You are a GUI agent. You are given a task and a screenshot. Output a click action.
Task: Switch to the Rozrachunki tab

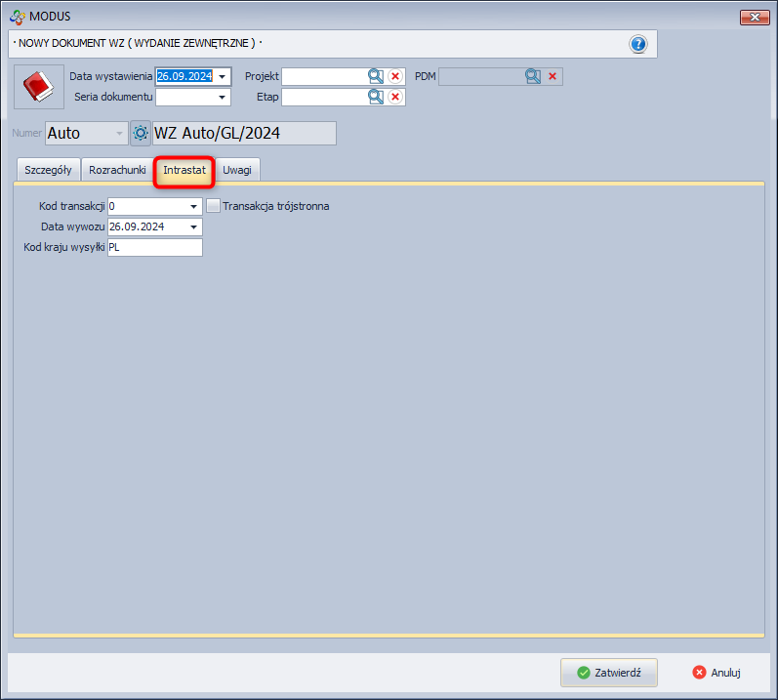click(x=117, y=170)
